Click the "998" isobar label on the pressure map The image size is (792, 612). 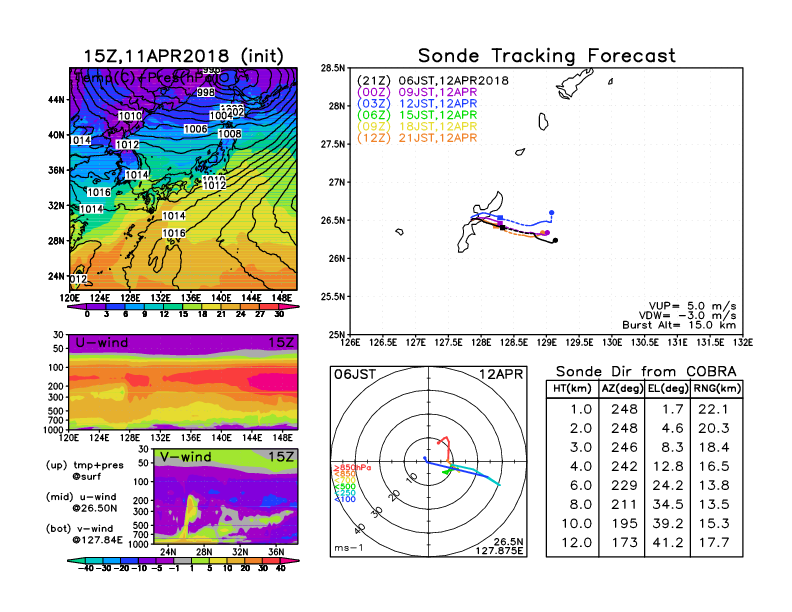pyautogui.click(x=206, y=92)
